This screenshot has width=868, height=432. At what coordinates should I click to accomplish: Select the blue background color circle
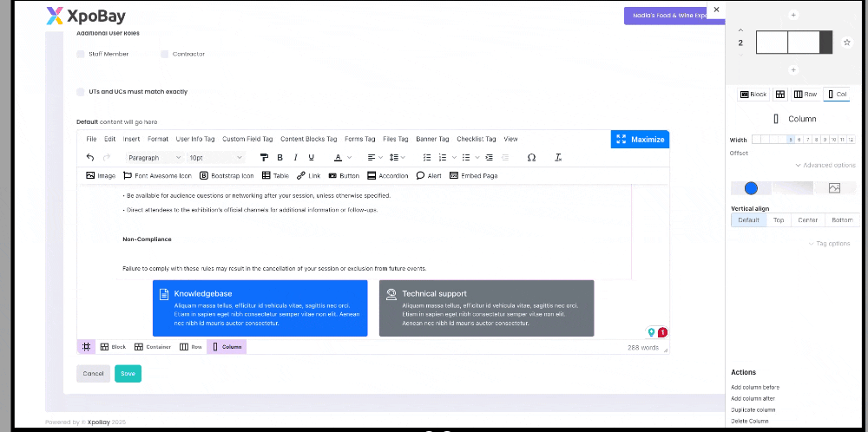pos(751,188)
